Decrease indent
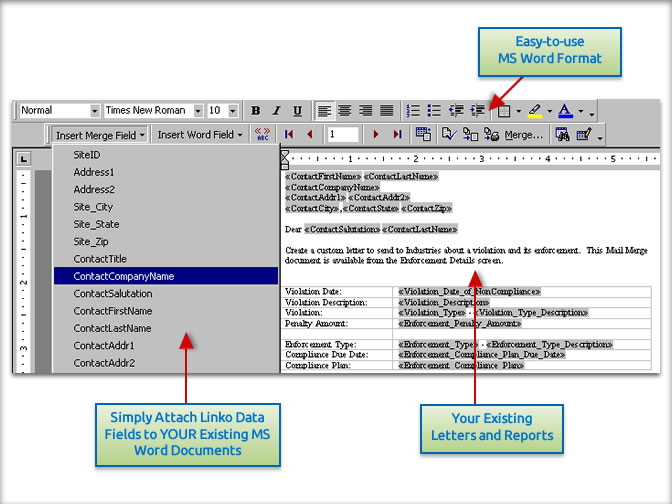This screenshot has height=504, width=672. tap(456, 111)
